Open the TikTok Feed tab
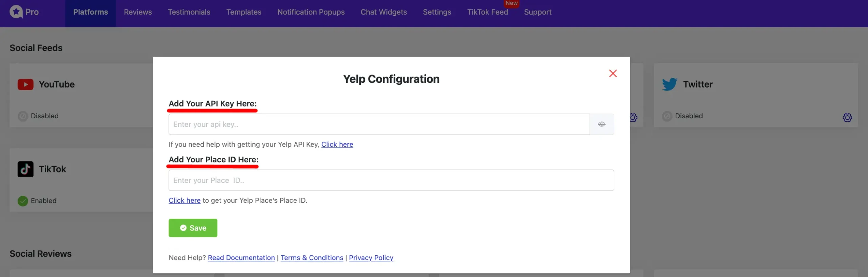This screenshot has height=277, width=868. (x=488, y=12)
